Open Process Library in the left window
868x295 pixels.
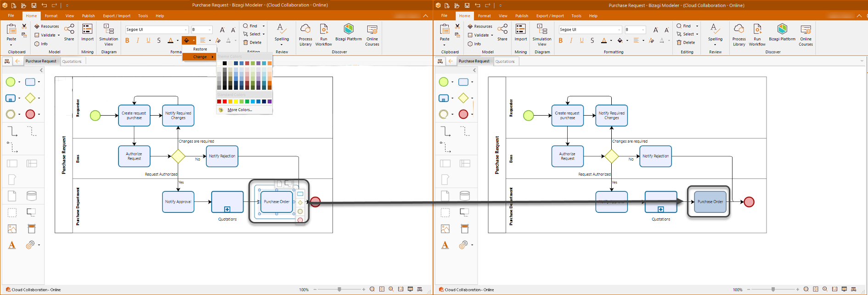click(305, 35)
